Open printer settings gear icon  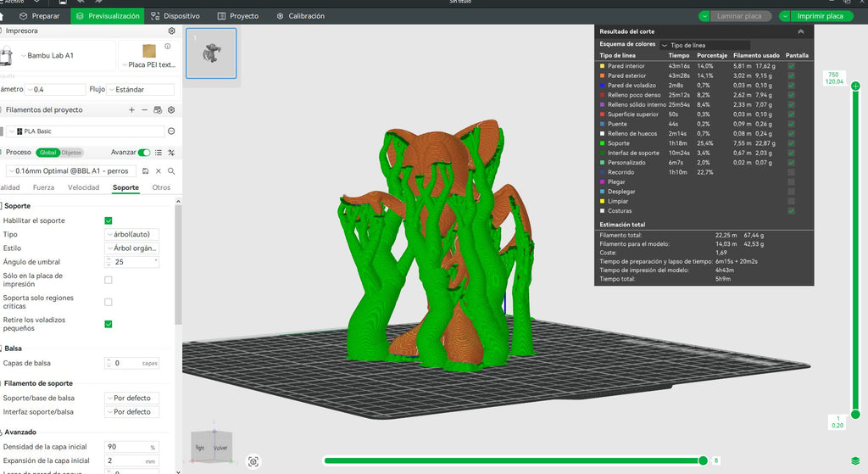(171, 31)
